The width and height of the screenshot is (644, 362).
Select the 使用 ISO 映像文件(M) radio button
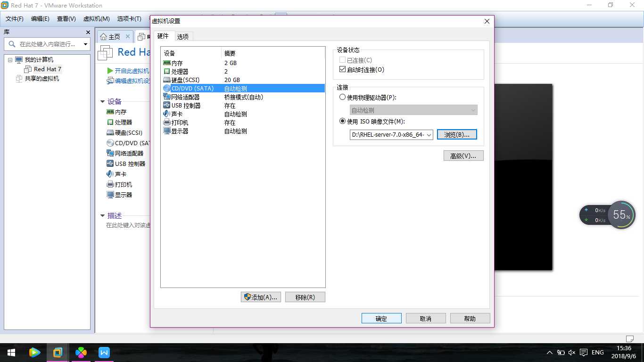(x=343, y=121)
